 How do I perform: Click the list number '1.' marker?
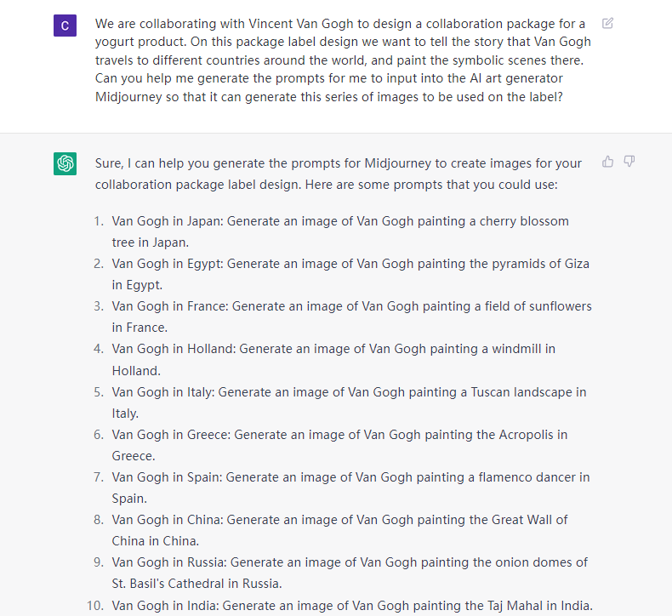(x=99, y=221)
